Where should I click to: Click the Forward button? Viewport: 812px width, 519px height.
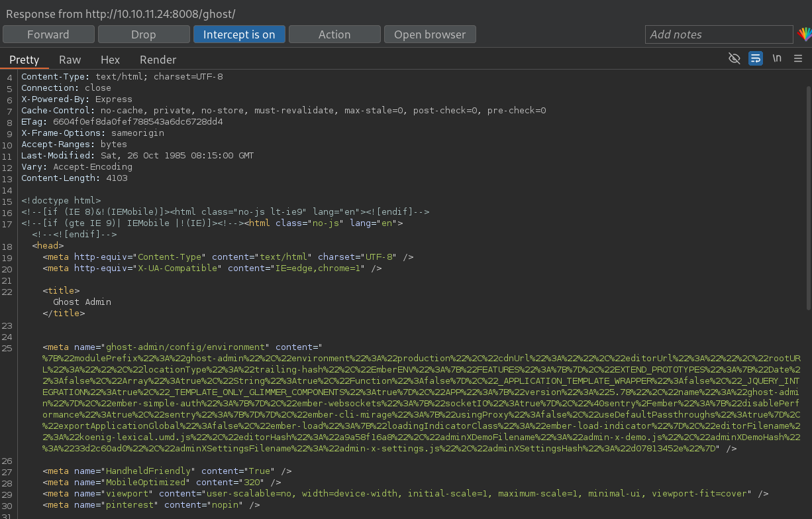(48, 34)
